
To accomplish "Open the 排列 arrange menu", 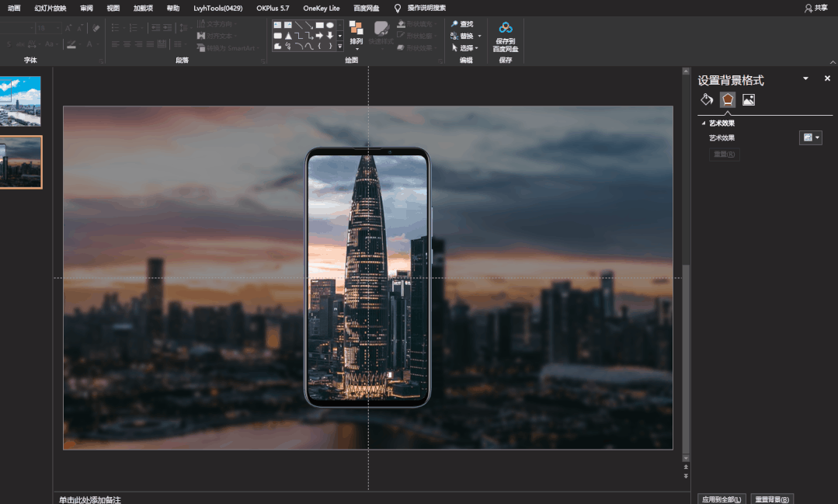I will click(356, 35).
